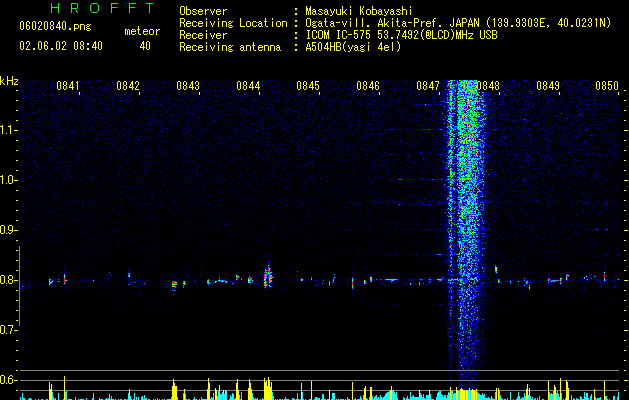The image size is (629, 400).
Task: Click observer name Masayuki Kobayashi
Action: pyautogui.click(x=359, y=11)
